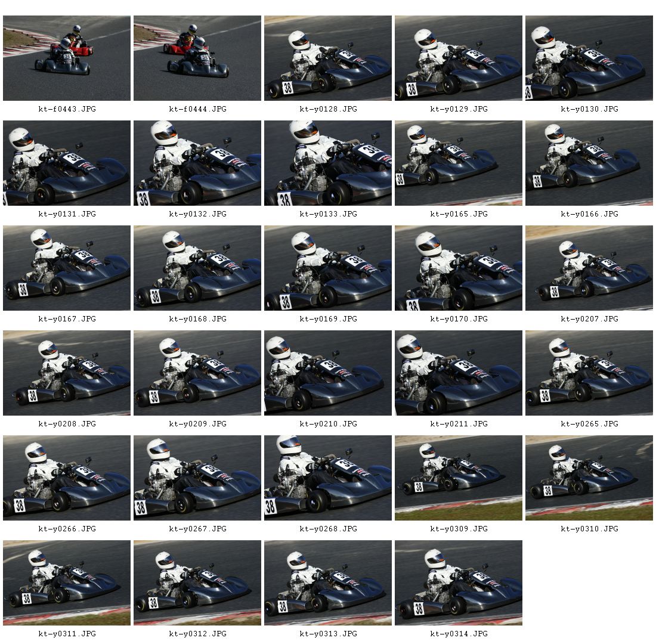Select the kt-y0309.JPG thumbnail with grass
The image size is (656, 644).
tap(459, 478)
